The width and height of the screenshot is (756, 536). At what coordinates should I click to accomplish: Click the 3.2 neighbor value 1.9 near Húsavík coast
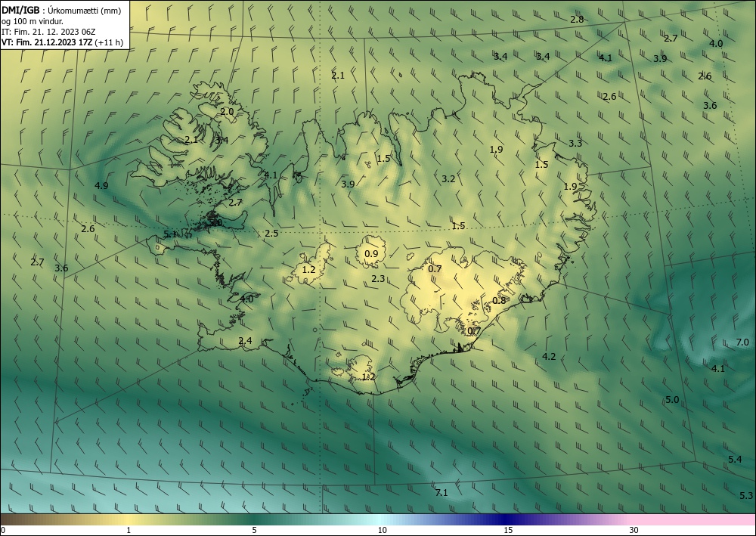click(x=496, y=150)
